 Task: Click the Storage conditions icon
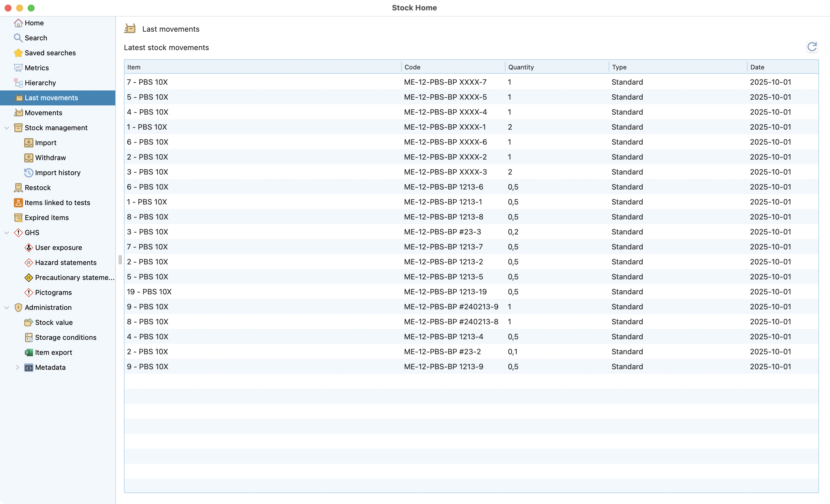pyautogui.click(x=29, y=337)
